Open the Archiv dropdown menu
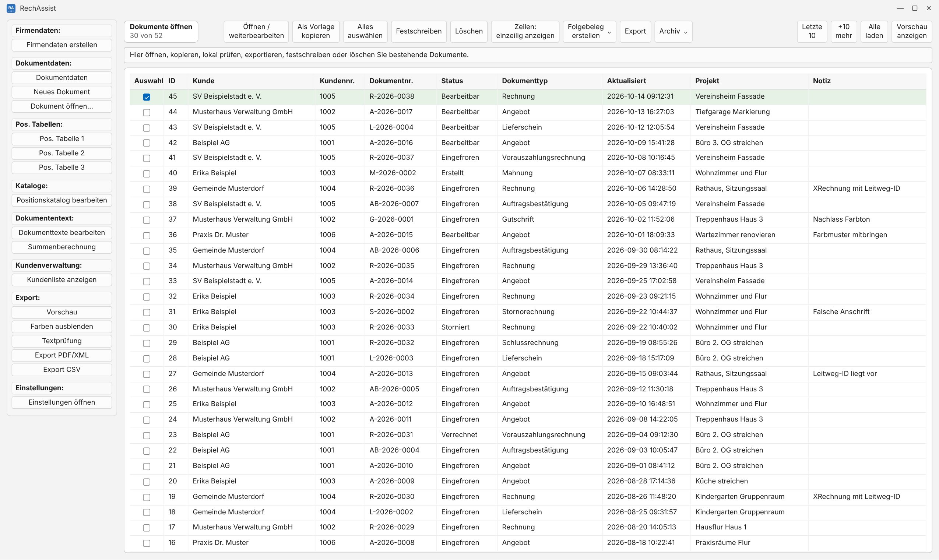 (673, 31)
